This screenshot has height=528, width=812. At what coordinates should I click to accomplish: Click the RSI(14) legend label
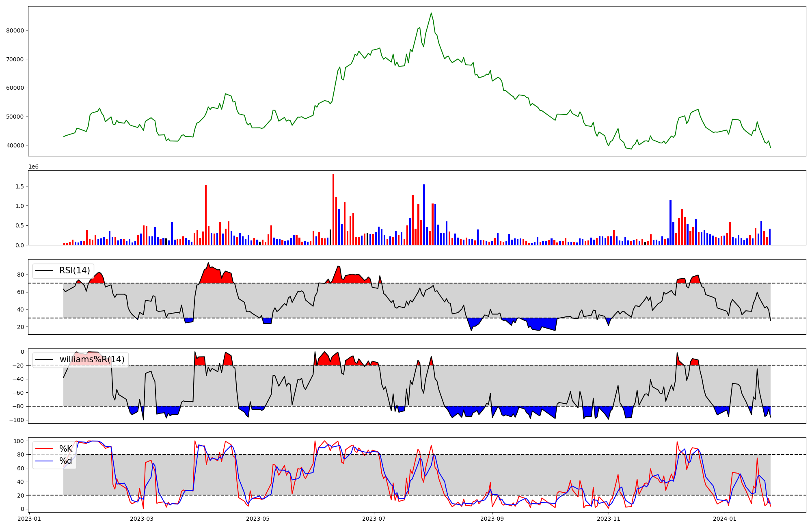75,270
